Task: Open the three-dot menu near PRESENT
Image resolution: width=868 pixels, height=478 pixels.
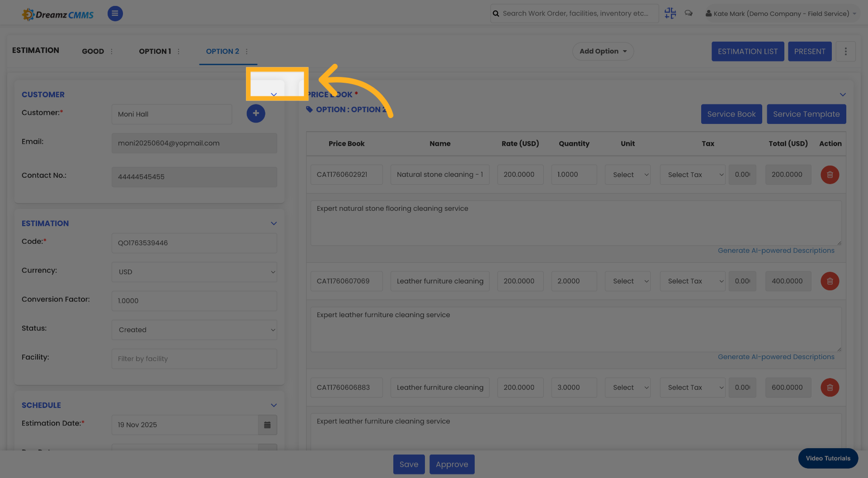Action: (845, 51)
